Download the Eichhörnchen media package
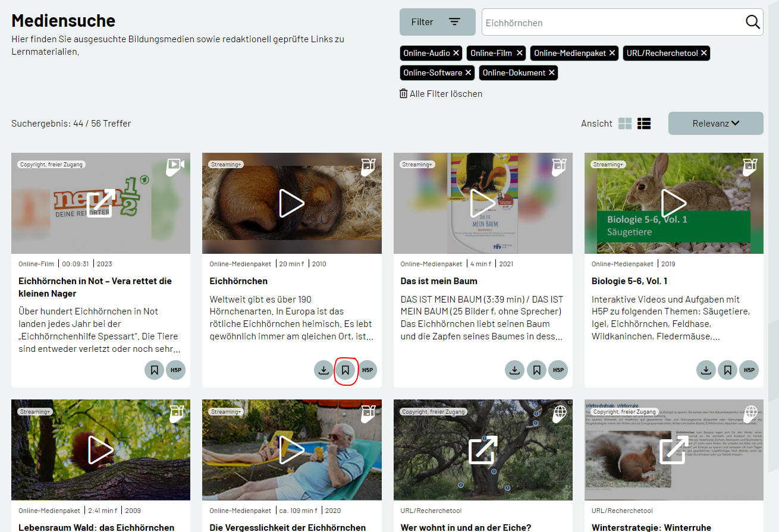This screenshot has height=532, width=779. [323, 370]
